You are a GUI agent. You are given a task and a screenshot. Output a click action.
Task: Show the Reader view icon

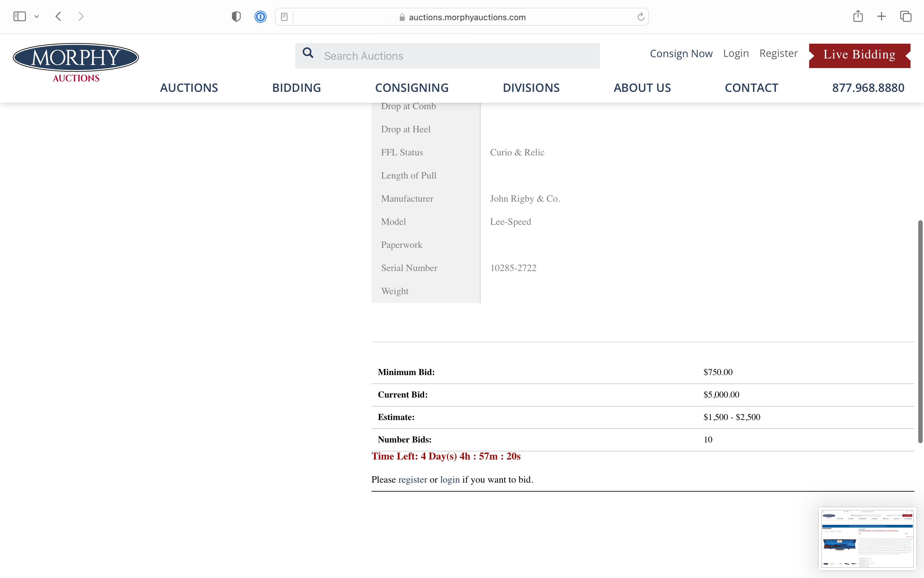point(284,17)
